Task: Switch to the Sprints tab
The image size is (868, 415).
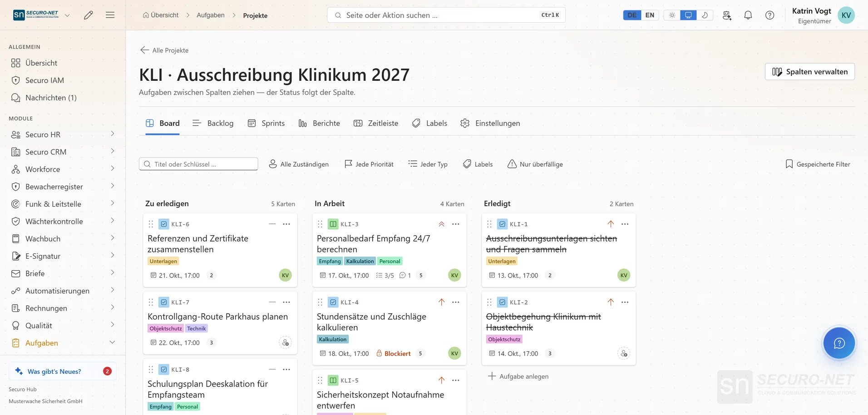Action: coord(266,123)
